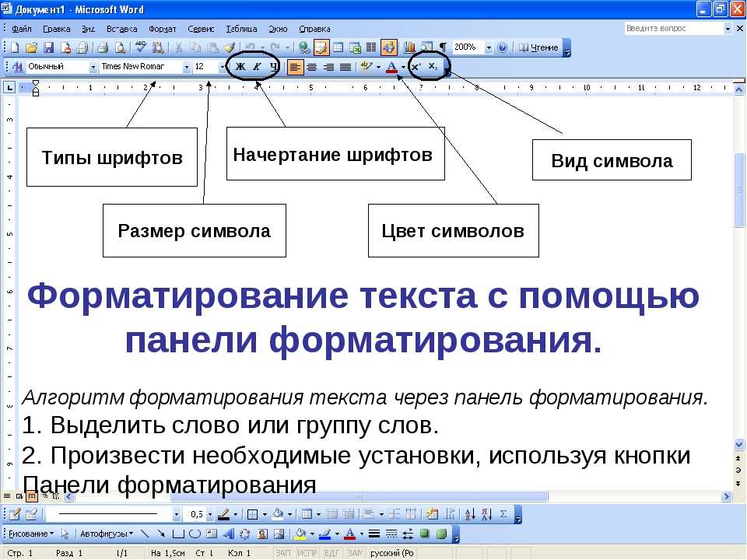Toggle the Tables and Borders toolbar button
Viewport: 747px width, 560px height.
[x=321, y=47]
